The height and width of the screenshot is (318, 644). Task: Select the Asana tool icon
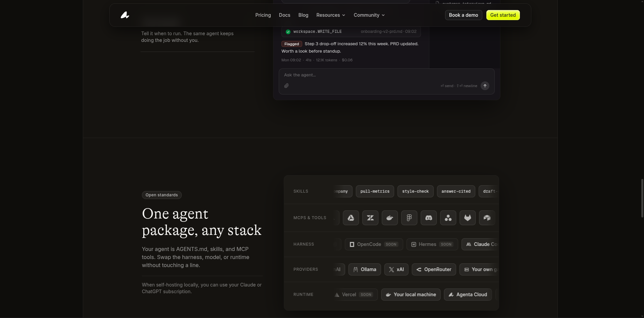click(448, 218)
